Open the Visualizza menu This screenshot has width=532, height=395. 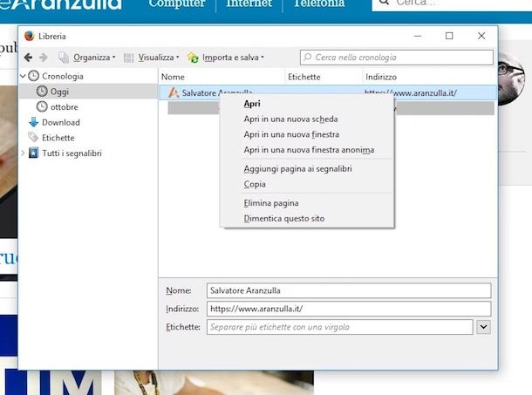click(x=159, y=58)
